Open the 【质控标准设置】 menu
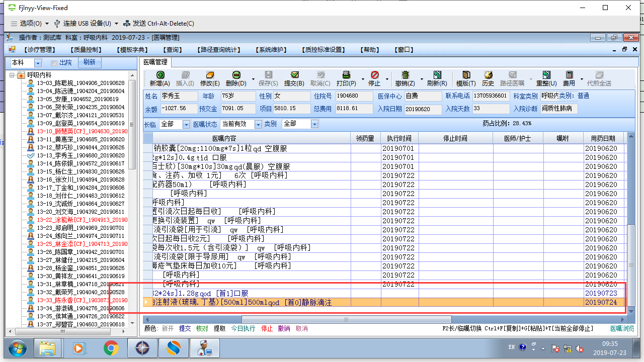Image resolution: width=644 pixels, height=362 pixels. coord(324,50)
